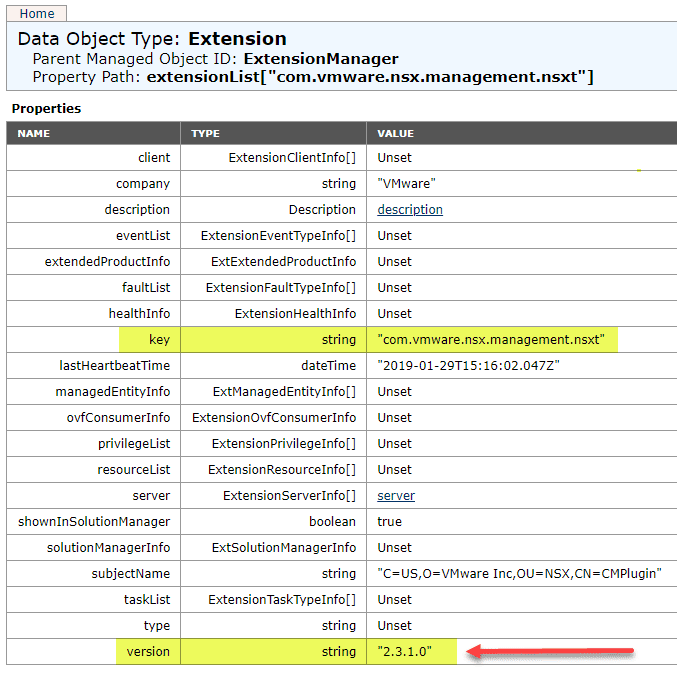This screenshot has height=679, width=677.
Task: Click the Unset value in the client row
Action: [394, 158]
